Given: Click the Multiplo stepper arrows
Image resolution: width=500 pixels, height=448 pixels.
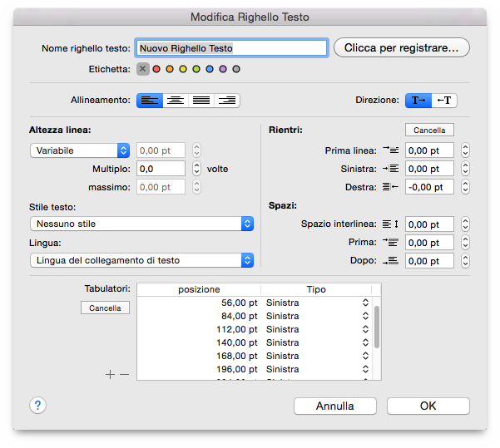Looking at the screenshot, I should (196, 169).
